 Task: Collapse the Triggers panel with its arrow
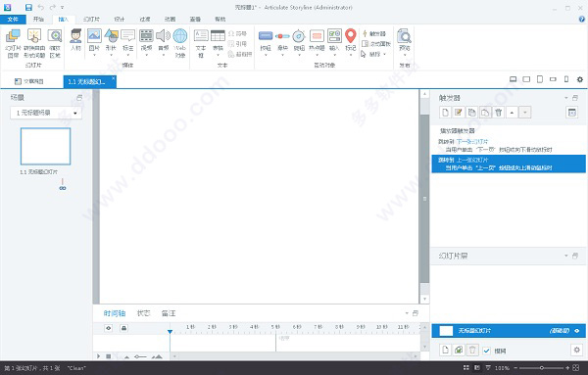[565, 98]
